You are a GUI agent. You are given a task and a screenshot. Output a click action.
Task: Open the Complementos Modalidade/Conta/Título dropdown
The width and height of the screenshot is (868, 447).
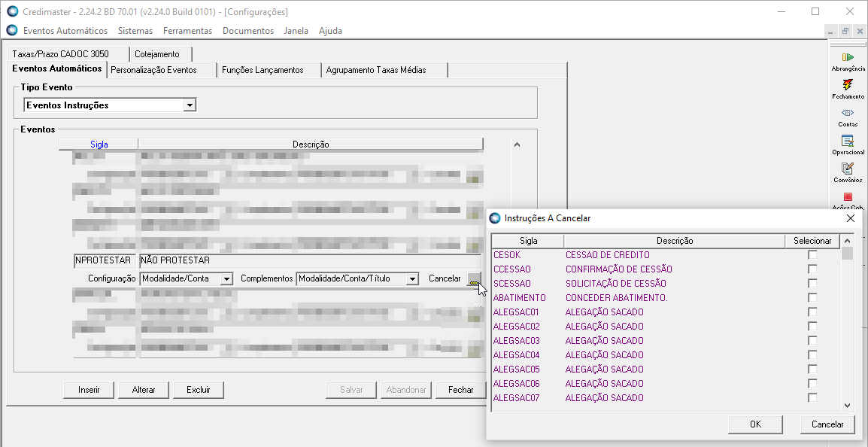click(x=411, y=279)
